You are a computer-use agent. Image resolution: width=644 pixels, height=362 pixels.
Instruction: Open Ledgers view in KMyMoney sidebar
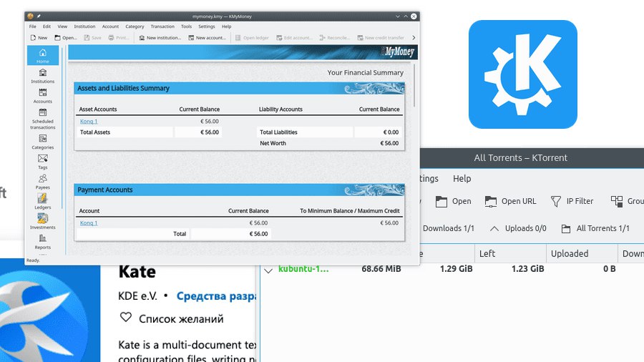coord(43,202)
